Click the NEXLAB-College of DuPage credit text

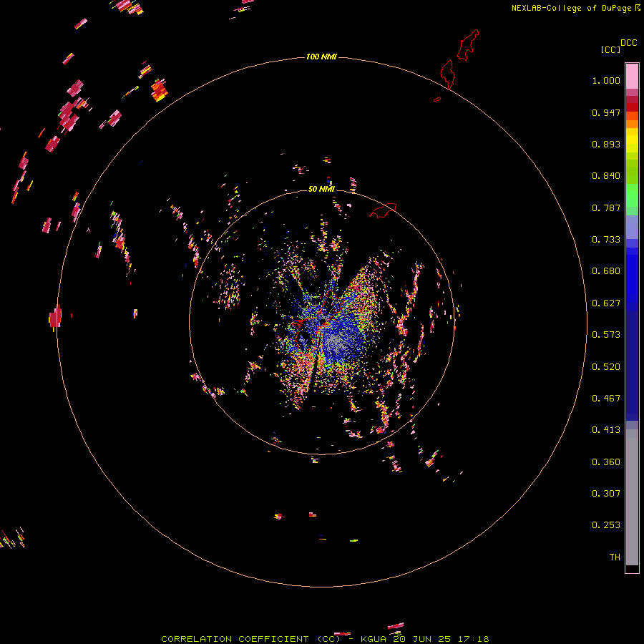571,8
